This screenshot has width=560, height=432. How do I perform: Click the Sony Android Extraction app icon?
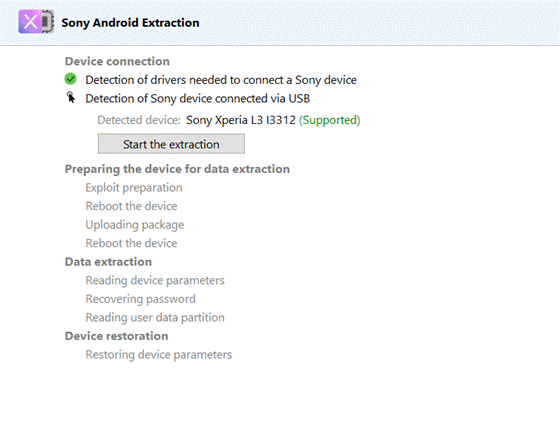pyautogui.click(x=36, y=22)
